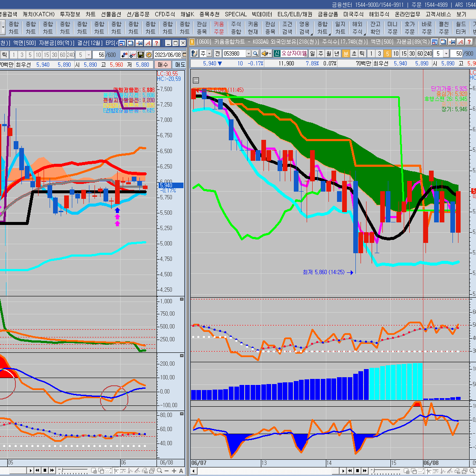
Task: Select the 15-minute interval in right chart
Action: (404, 54)
